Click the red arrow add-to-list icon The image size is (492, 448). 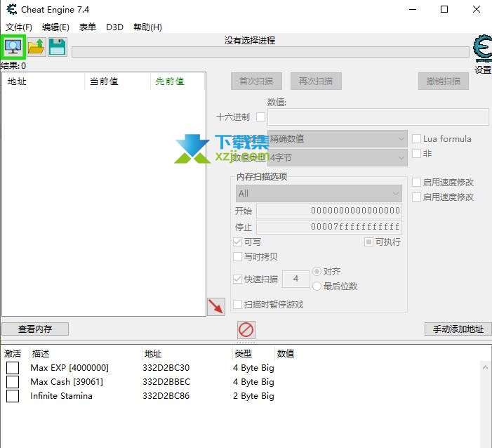[216, 306]
